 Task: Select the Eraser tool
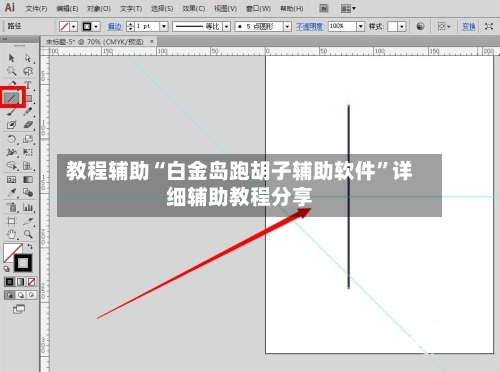[x=28, y=125]
